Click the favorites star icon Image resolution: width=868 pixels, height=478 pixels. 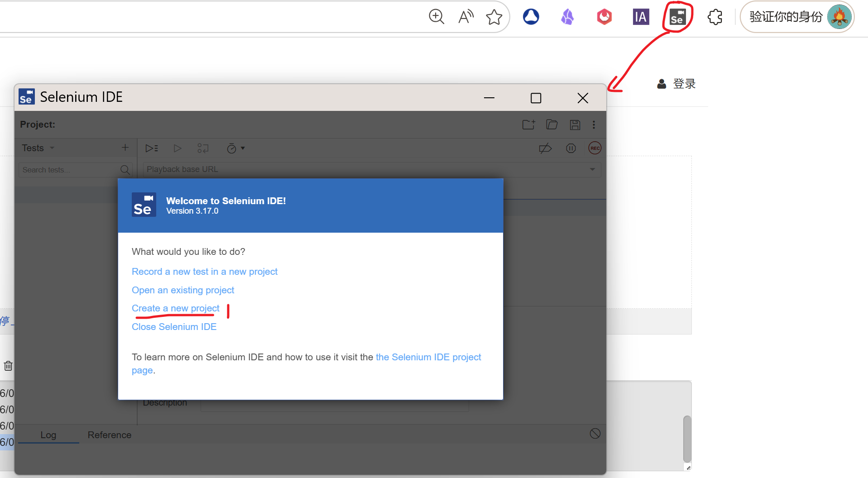(494, 17)
